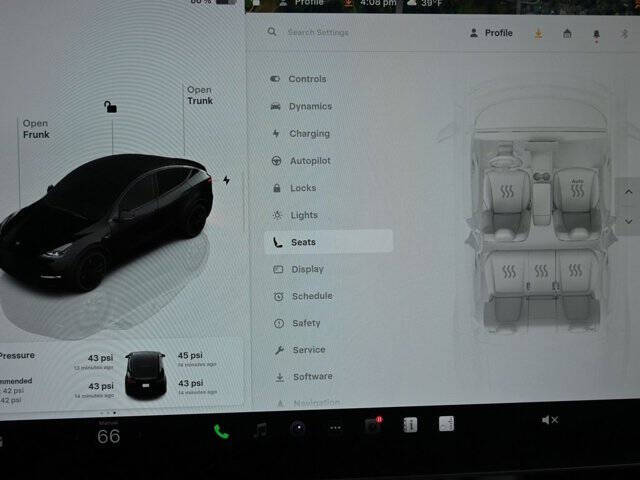Viewport: 640px width, 480px height.
Task: Tap the front-left 43 psi reading
Action: 100,358
